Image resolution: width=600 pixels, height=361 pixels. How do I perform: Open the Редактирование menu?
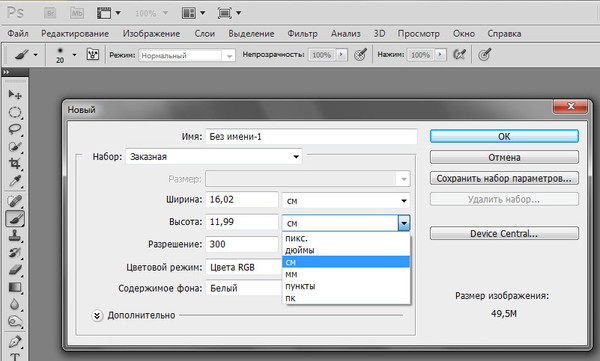coord(75,34)
